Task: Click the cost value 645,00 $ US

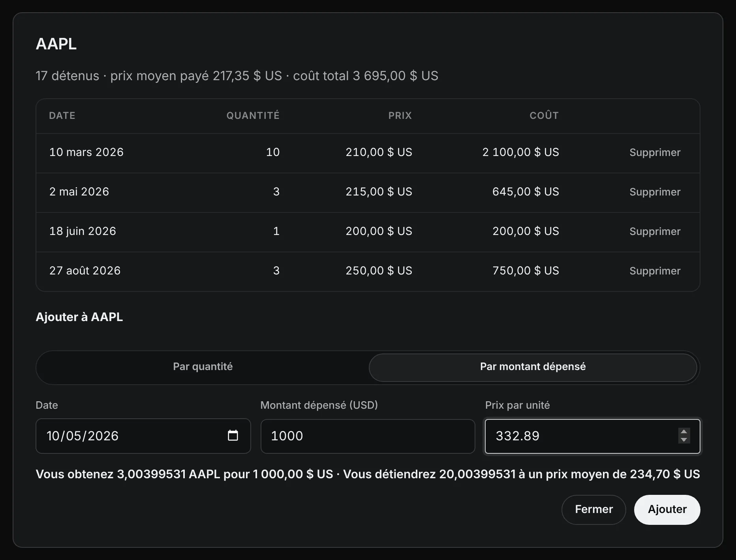Action: 526,192
